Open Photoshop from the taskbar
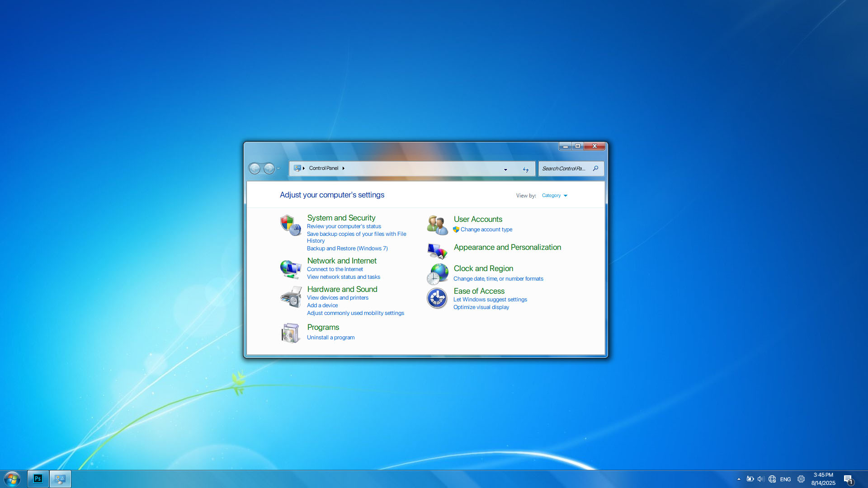Image resolution: width=868 pixels, height=488 pixels. [x=38, y=479]
